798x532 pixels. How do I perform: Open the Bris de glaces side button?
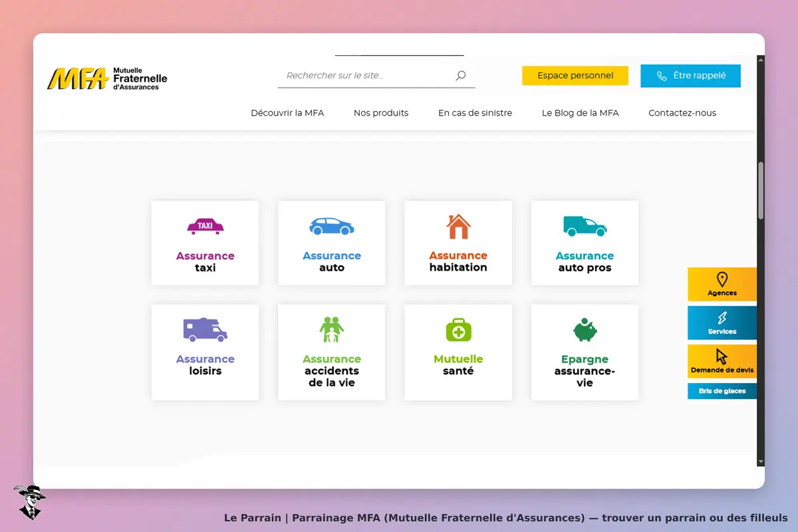point(722,391)
